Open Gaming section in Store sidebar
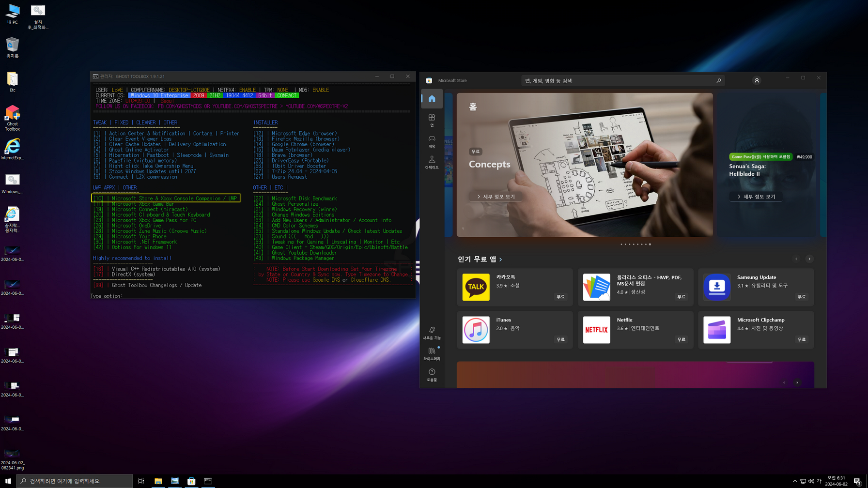Viewport: 868px width, 488px height. [x=432, y=141]
